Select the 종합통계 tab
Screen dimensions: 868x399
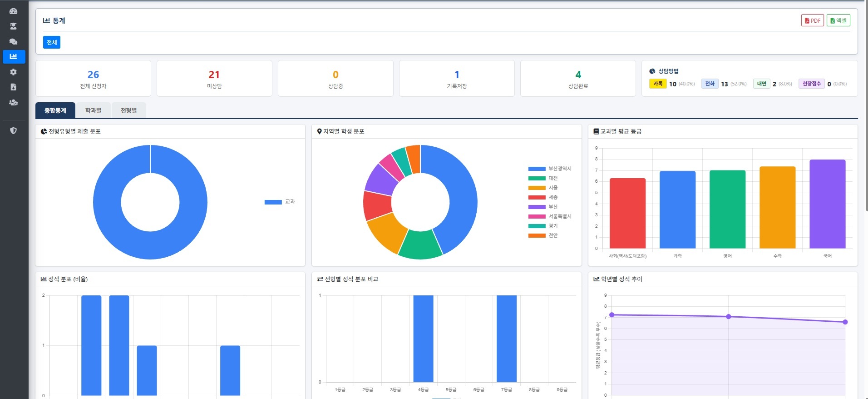(x=55, y=110)
